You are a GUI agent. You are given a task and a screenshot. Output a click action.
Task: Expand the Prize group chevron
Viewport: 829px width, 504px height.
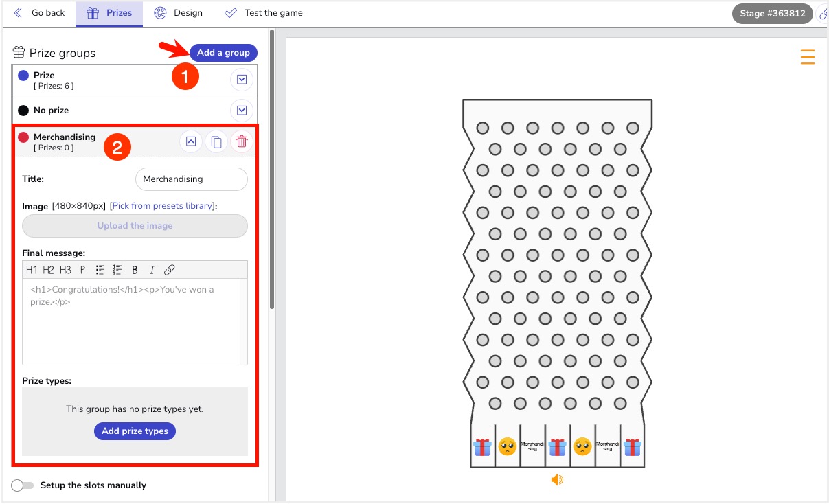(x=242, y=80)
